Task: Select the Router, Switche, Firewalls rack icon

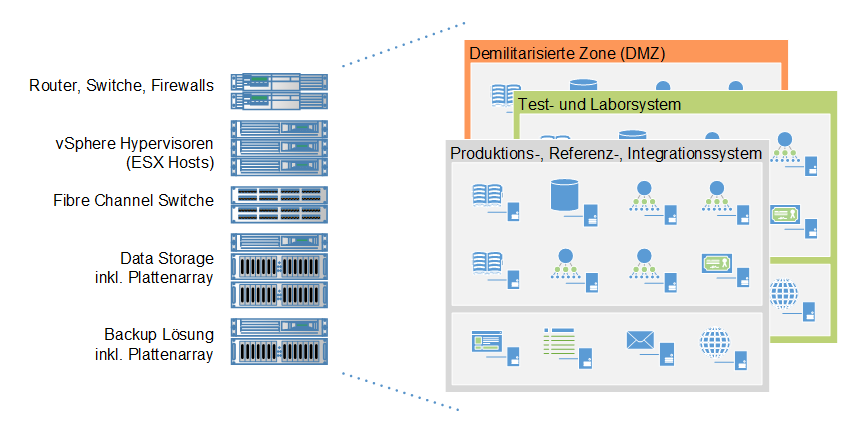Action: [x=279, y=90]
